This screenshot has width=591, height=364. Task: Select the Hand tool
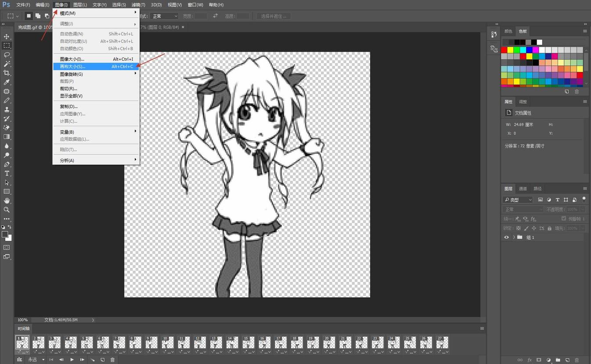coord(7,200)
